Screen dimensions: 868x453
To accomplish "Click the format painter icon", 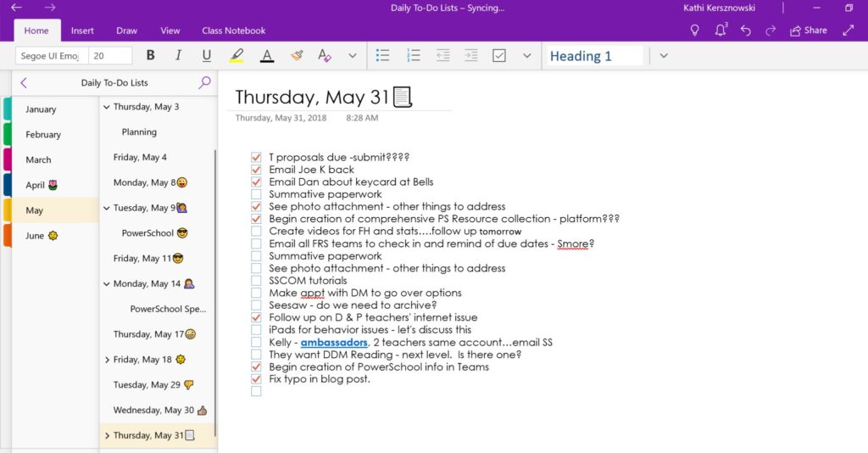I will (x=297, y=55).
